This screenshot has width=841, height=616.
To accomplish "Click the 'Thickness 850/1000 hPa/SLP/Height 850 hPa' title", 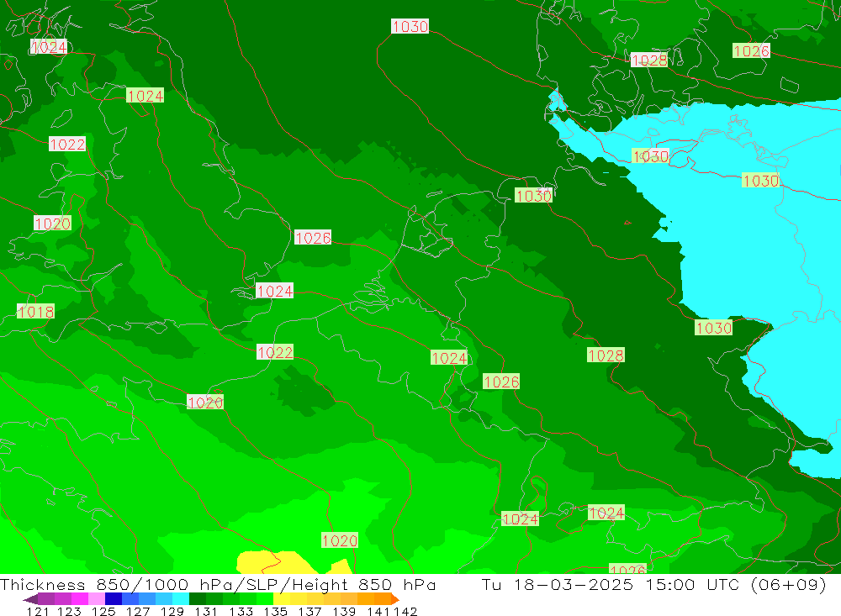I will [x=218, y=584].
